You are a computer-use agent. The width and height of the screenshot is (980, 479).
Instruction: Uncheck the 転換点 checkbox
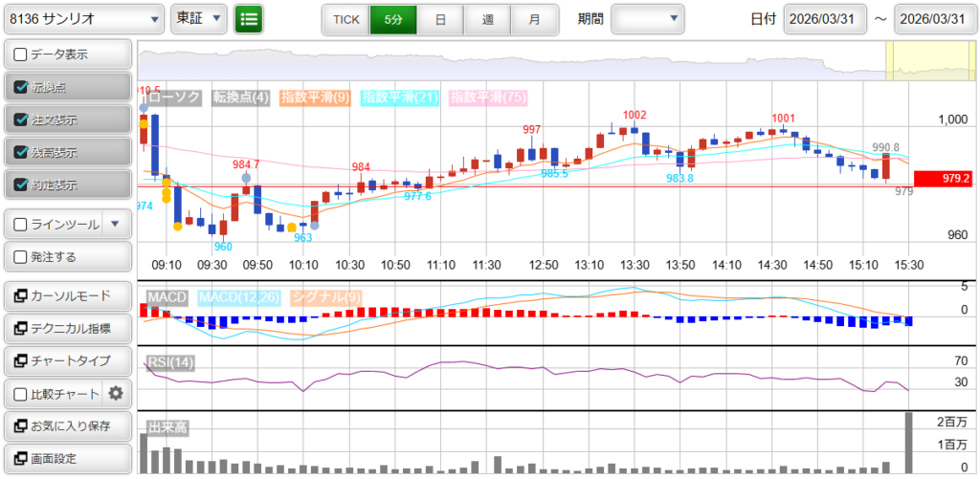(20, 87)
